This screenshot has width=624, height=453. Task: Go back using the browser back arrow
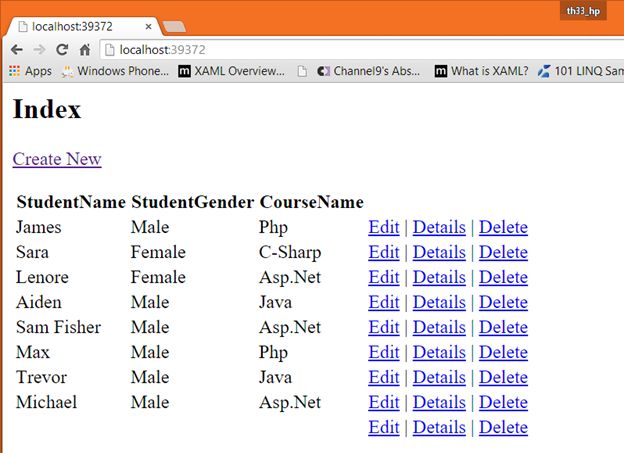pos(17,50)
